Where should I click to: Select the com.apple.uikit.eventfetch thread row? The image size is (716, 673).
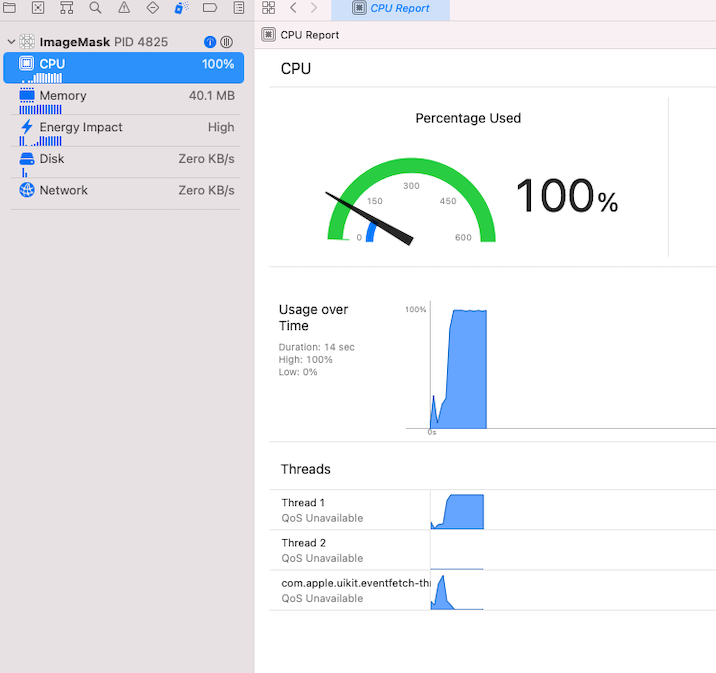point(493,590)
